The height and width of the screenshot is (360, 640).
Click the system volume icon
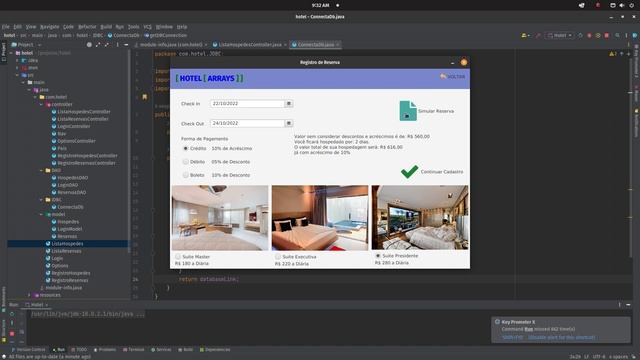(622, 5)
